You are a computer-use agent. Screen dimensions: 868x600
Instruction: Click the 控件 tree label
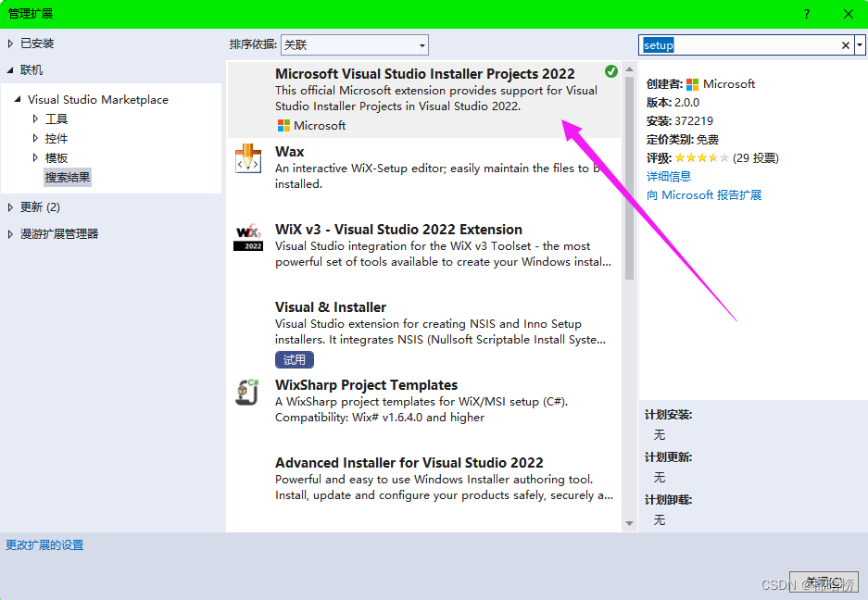pos(56,138)
